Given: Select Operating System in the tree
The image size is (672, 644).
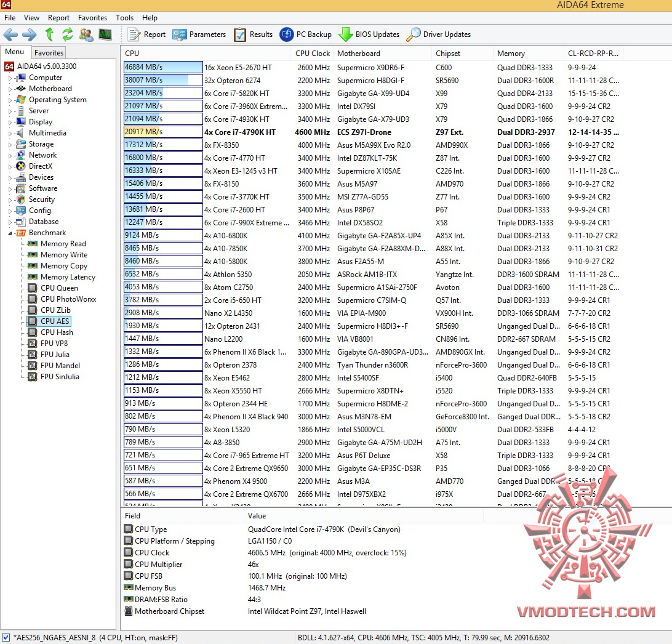Looking at the screenshot, I should [x=57, y=100].
